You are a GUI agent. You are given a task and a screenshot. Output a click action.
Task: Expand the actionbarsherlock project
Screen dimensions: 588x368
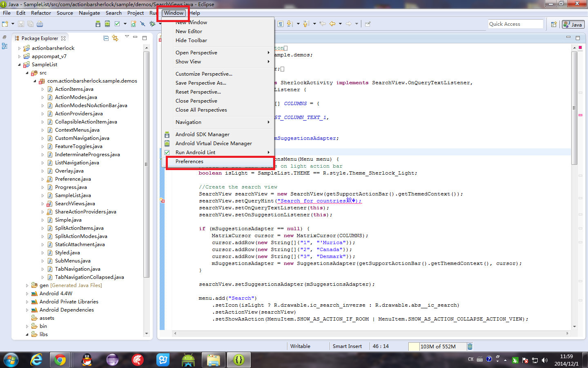click(19, 48)
